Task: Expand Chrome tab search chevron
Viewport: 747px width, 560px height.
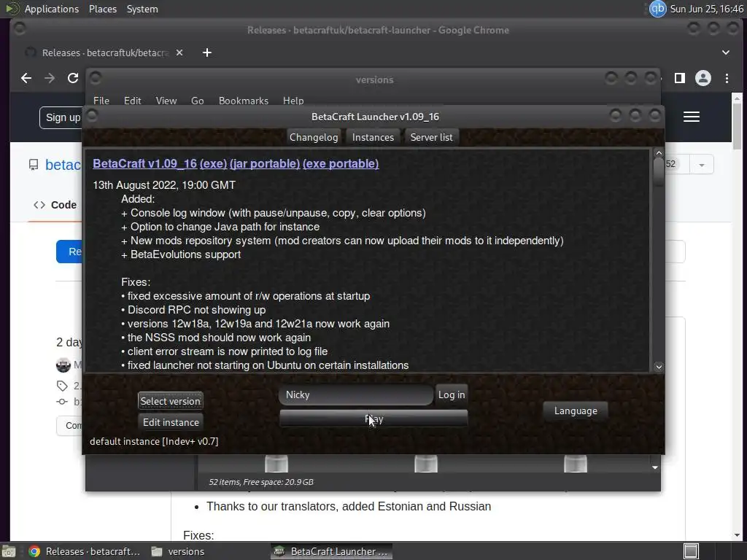Action: point(726,52)
